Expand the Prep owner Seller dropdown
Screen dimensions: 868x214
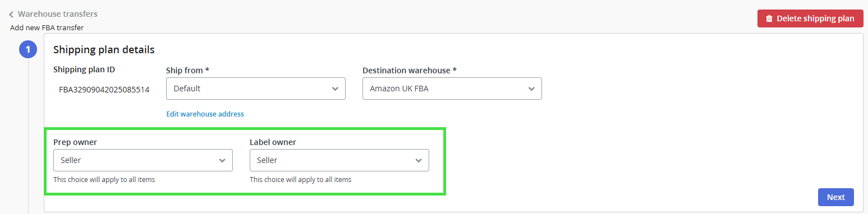point(143,160)
